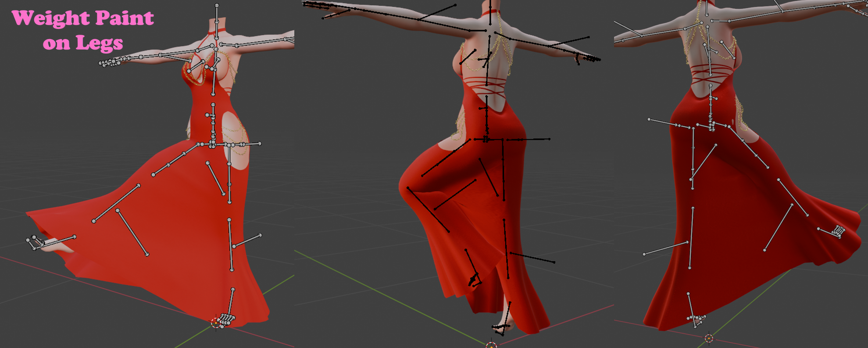Select the black raised thigh bone in the middle view
This screenshot has width=868, height=348.
447,158
